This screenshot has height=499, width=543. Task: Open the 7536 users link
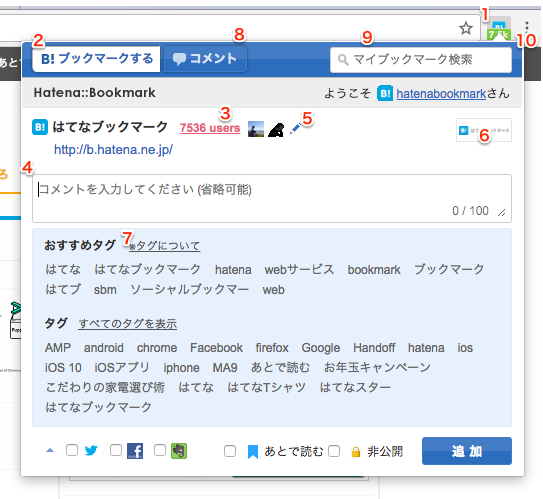point(210,128)
